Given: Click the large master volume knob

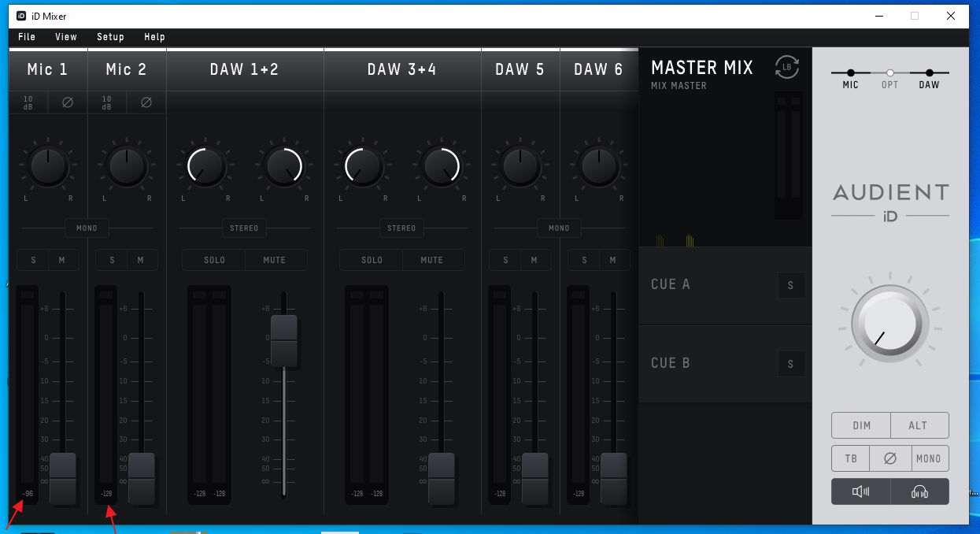Looking at the screenshot, I should click(889, 324).
